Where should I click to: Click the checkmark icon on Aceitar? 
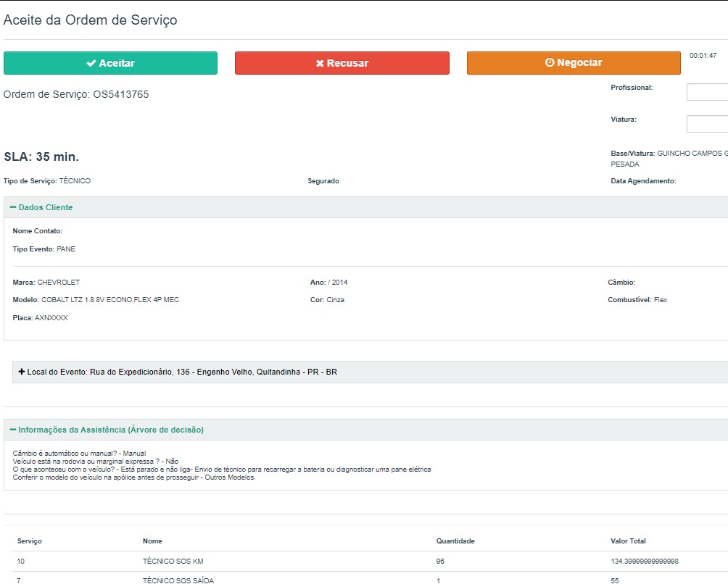(x=91, y=64)
